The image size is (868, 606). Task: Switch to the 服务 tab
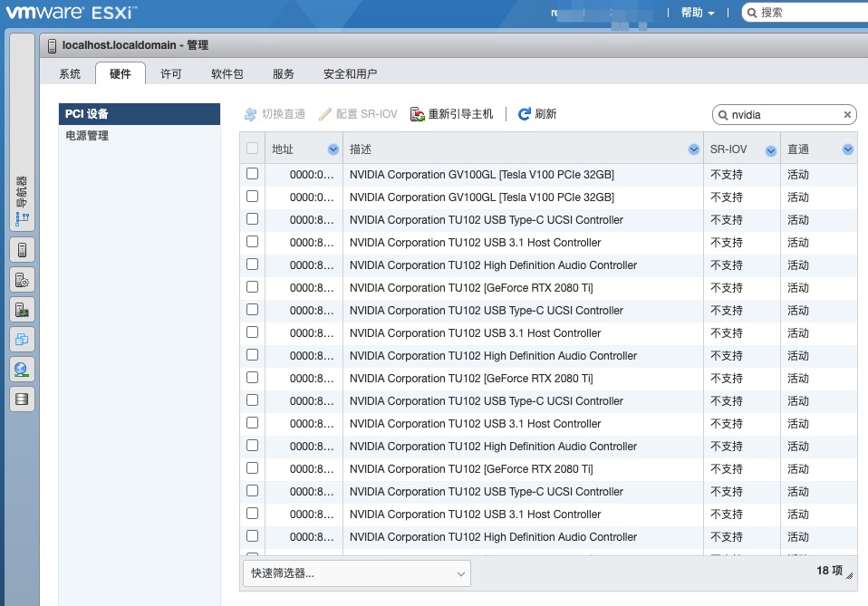tap(284, 73)
